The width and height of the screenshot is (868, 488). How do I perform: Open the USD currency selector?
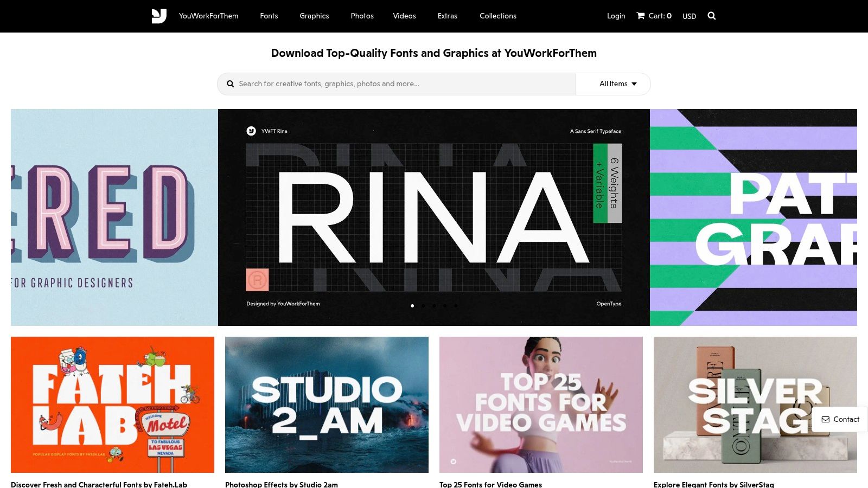click(x=689, y=16)
